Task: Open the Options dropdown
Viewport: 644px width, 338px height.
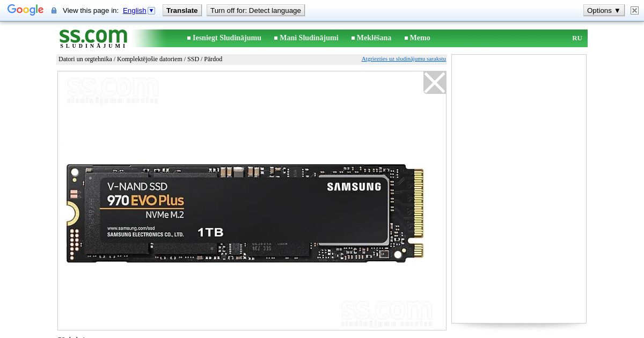Action: click(x=604, y=10)
